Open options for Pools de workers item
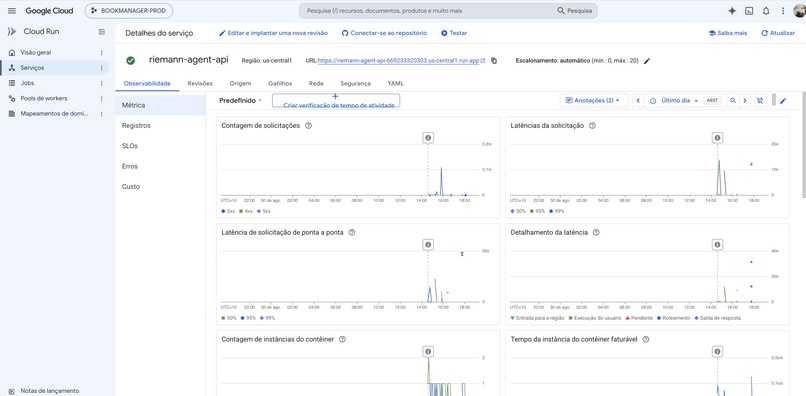This screenshot has height=396, width=806. [101, 99]
